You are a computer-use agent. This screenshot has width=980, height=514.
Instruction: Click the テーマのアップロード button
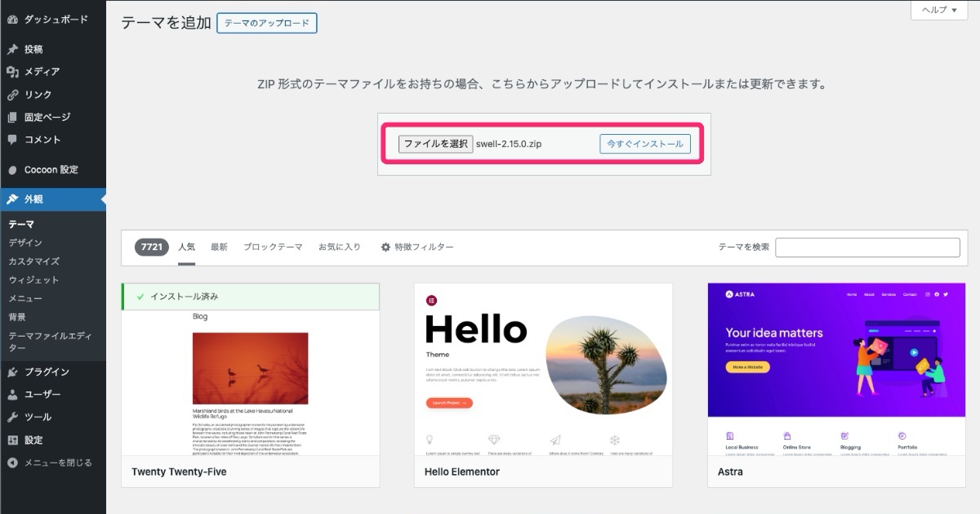click(x=266, y=24)
